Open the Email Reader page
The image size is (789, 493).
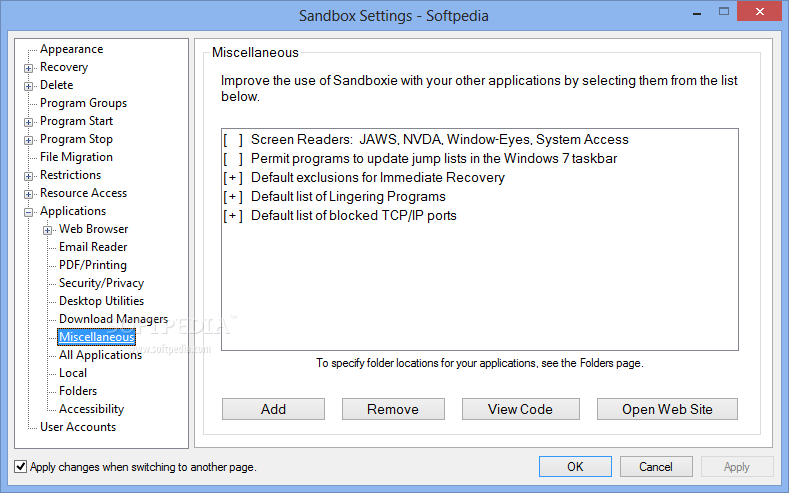tap(93, 247)
